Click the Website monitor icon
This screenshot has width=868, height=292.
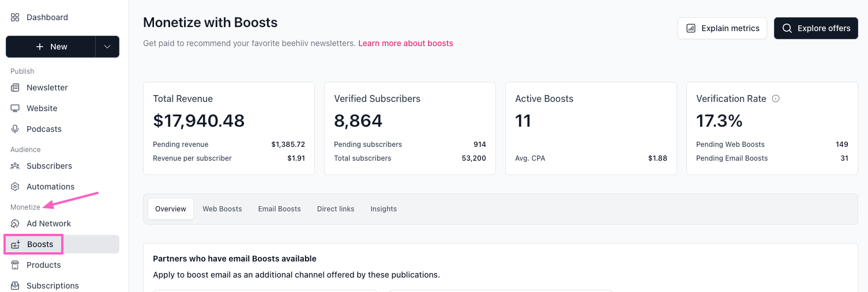coord(15,108)
